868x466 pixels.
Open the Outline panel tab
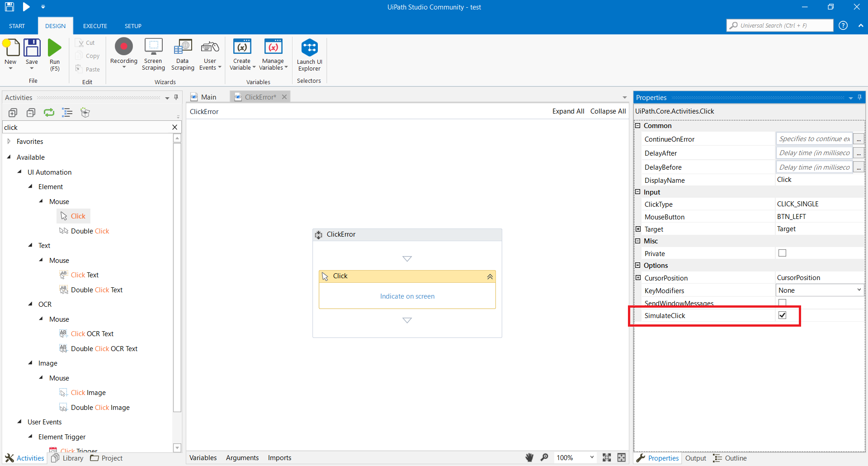point(731,458)
